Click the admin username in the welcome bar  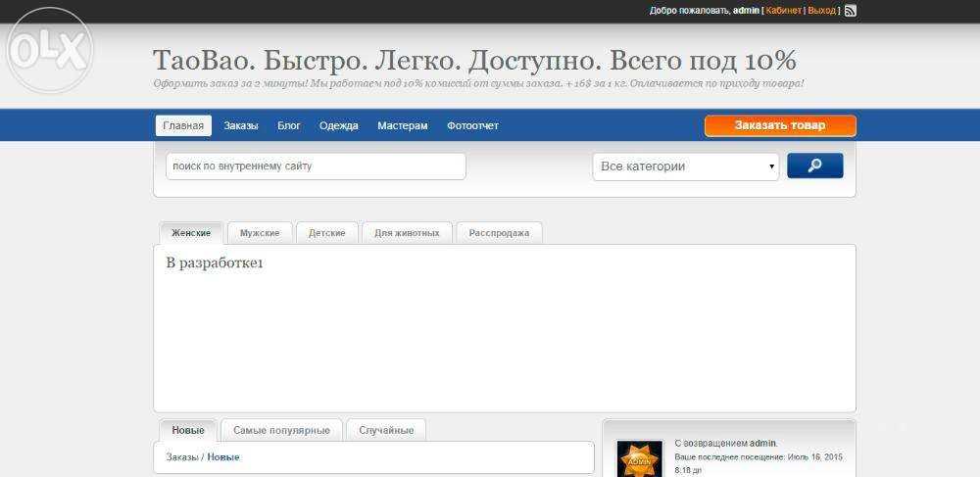coord(746,11)
